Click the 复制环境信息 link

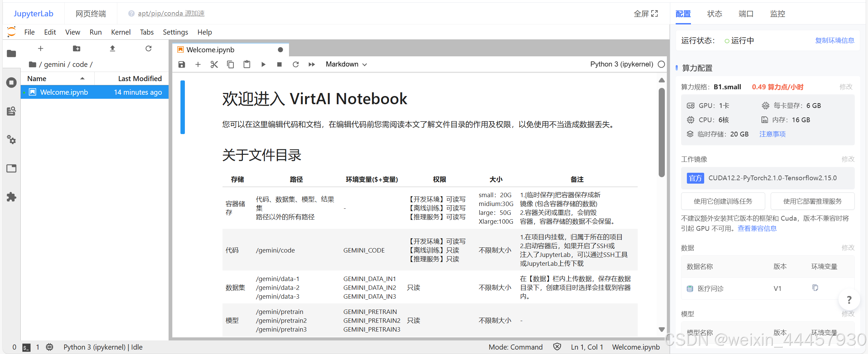point(834,40)
